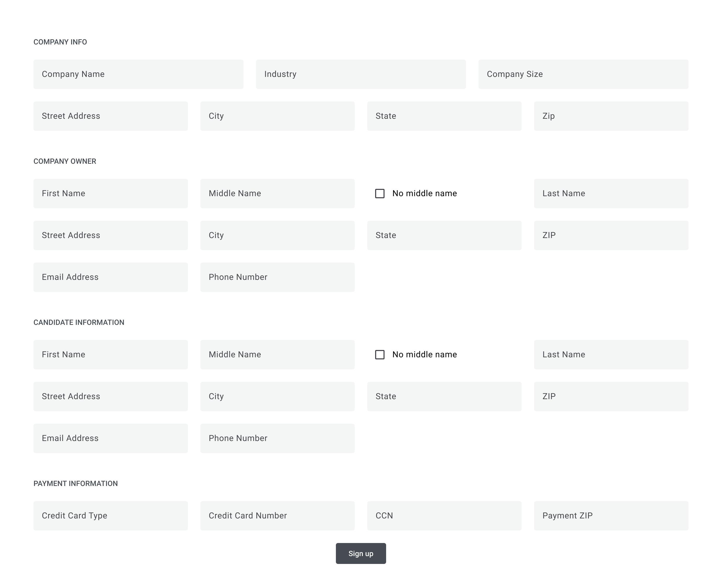Click Last Name in Candidate Information
722x588 pixels.
point(611,355)
